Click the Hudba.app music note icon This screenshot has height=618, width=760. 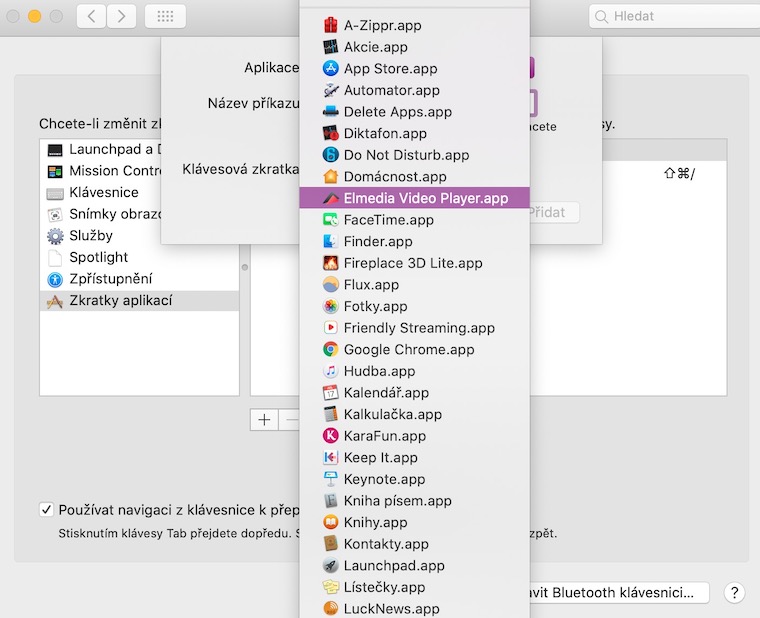point(331,371)
